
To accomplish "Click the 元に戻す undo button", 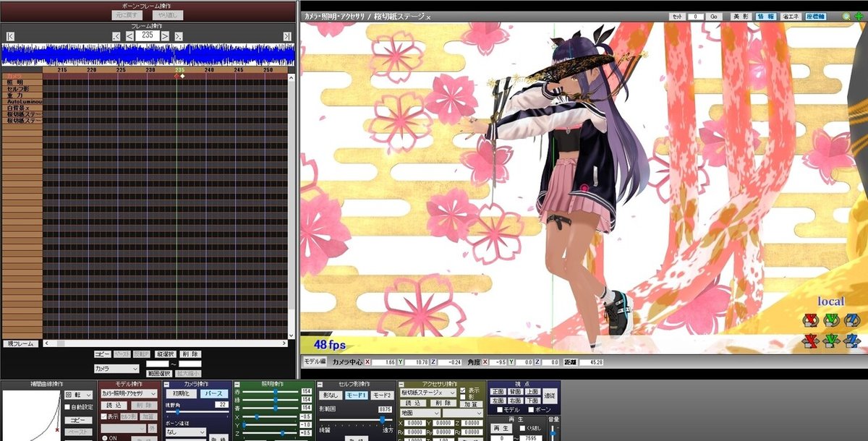I will tap(127, 15).
